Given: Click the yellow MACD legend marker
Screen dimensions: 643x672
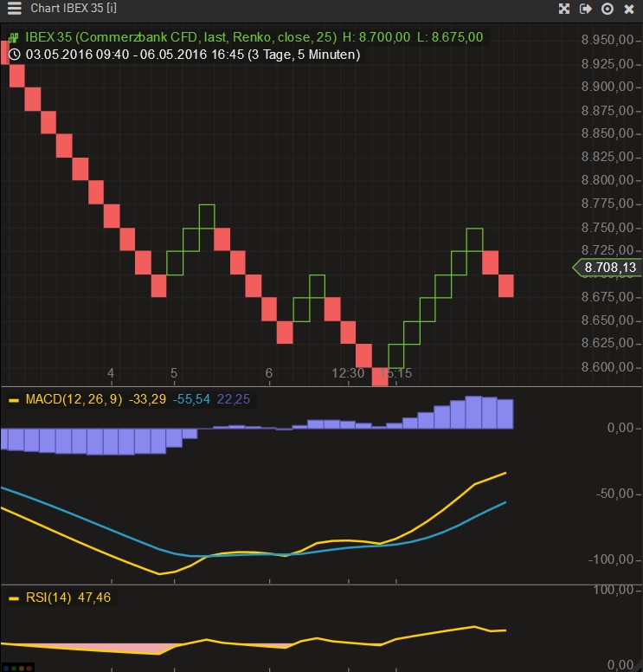Looking at the screenshot, I should click(14, 400).
